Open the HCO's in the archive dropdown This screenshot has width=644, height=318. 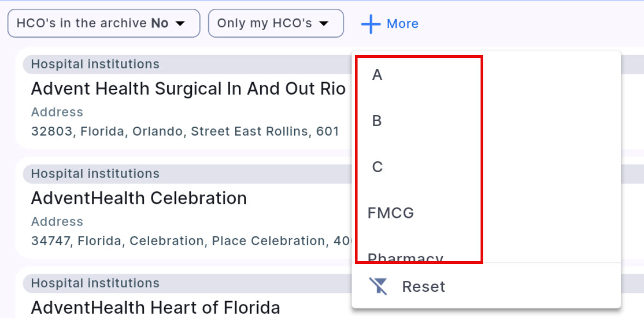(103, 23)
